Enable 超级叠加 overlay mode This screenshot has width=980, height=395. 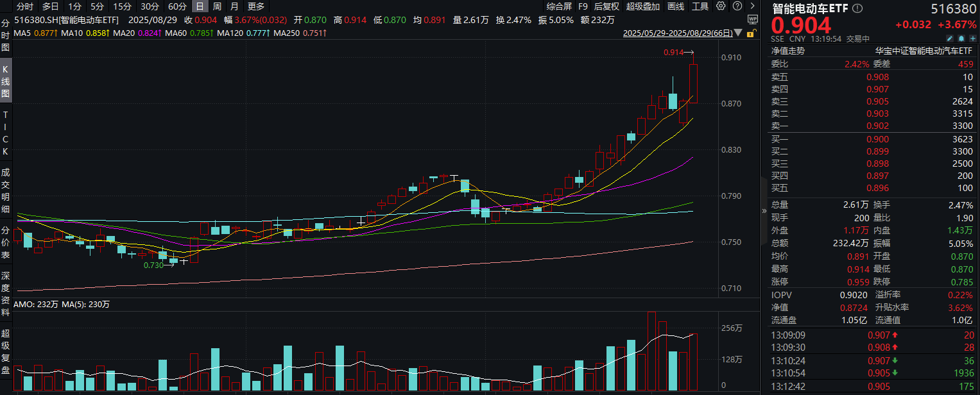coord(642,6)
